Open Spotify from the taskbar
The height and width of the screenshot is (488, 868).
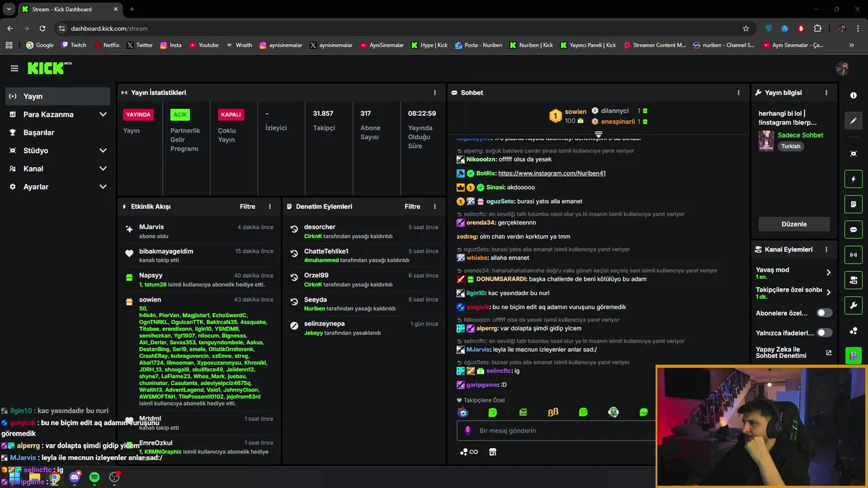(x=94, y=477)
